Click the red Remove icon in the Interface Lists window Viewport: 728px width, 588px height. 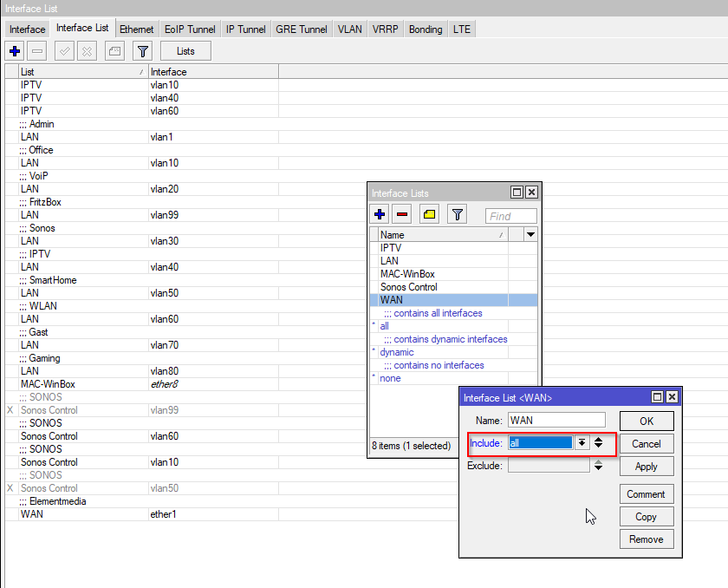point(402,214)
